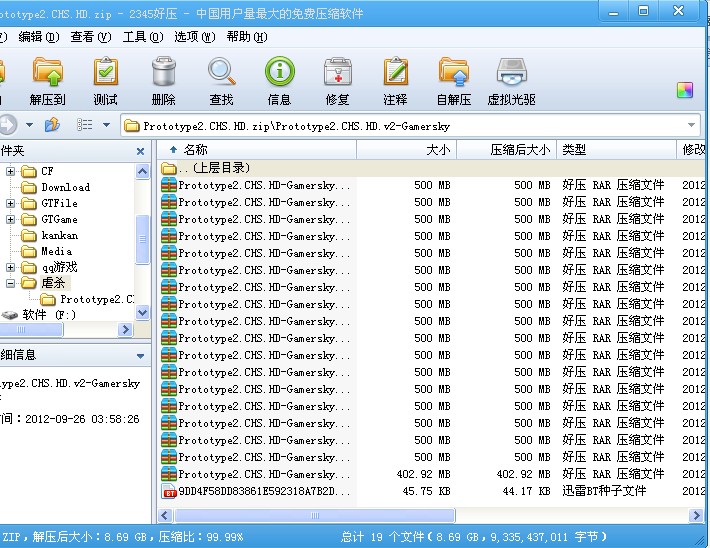Screen dimensions: 710x548
Task: Sort by 类型 column header
Action: 617,150
